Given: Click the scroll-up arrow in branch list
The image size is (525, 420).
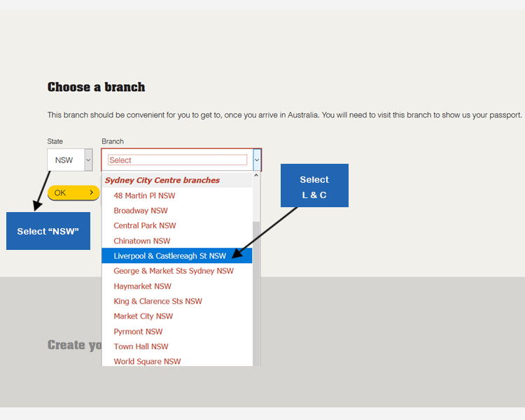Looking at the screenshot, I should (x=256, y=176).
